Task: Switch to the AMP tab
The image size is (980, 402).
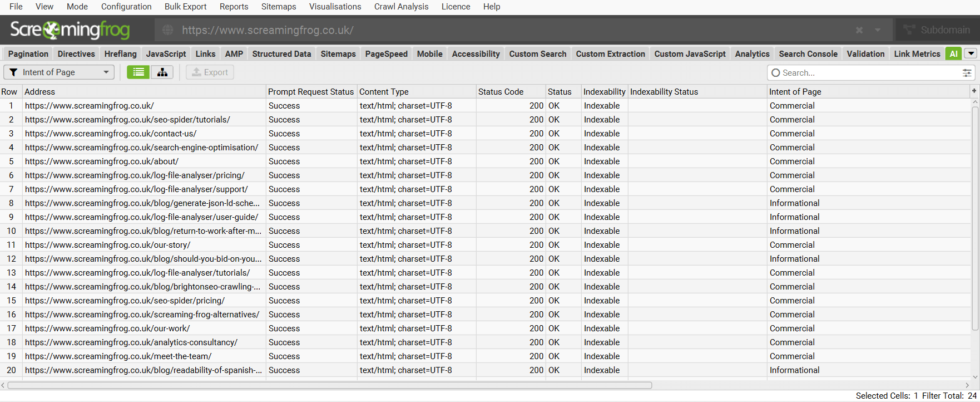Action: coord(234,54)
